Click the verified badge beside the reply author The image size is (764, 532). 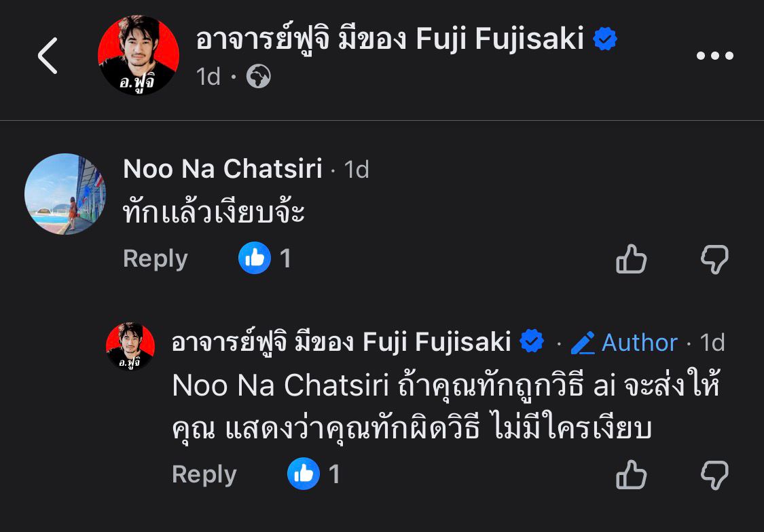532,342
